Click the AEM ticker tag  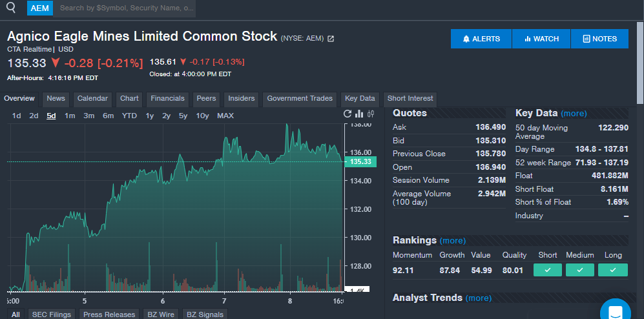point(40,8)
